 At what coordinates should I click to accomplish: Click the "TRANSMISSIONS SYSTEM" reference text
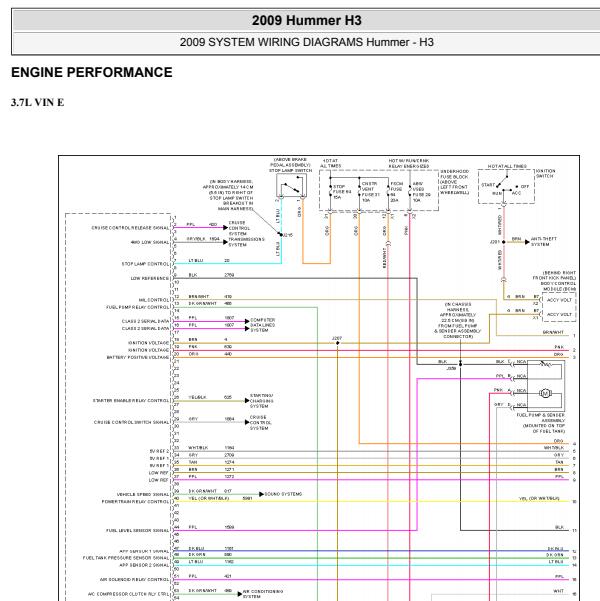coord(247,242)
